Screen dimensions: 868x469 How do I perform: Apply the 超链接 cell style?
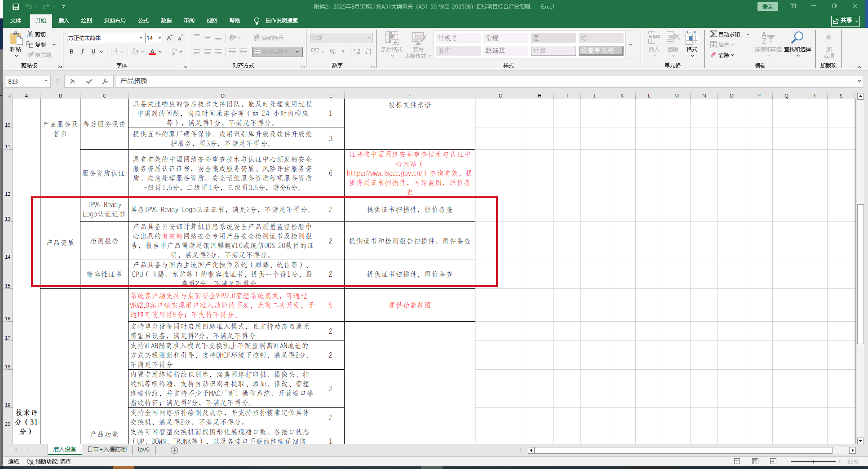point(506,51)
